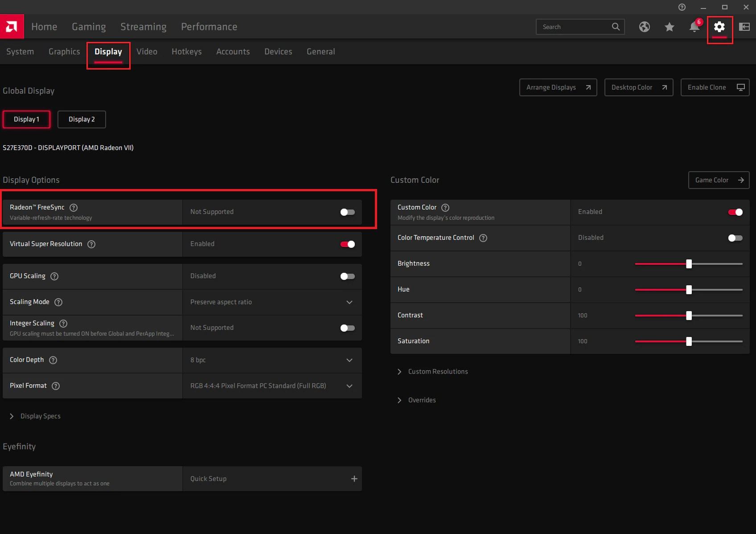756x534 pixels.
Task: Click Hue slider handle
Action: point(689,290)
